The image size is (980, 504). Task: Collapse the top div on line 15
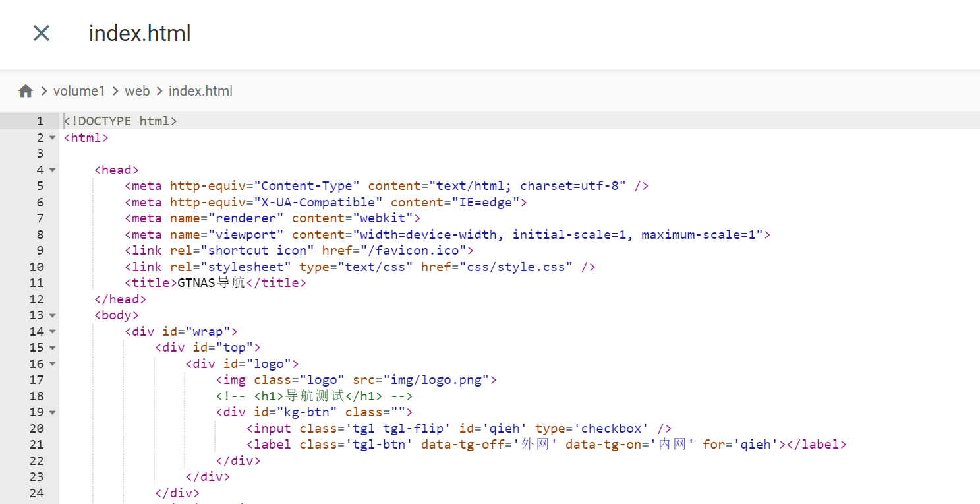(x=53, y=348)
